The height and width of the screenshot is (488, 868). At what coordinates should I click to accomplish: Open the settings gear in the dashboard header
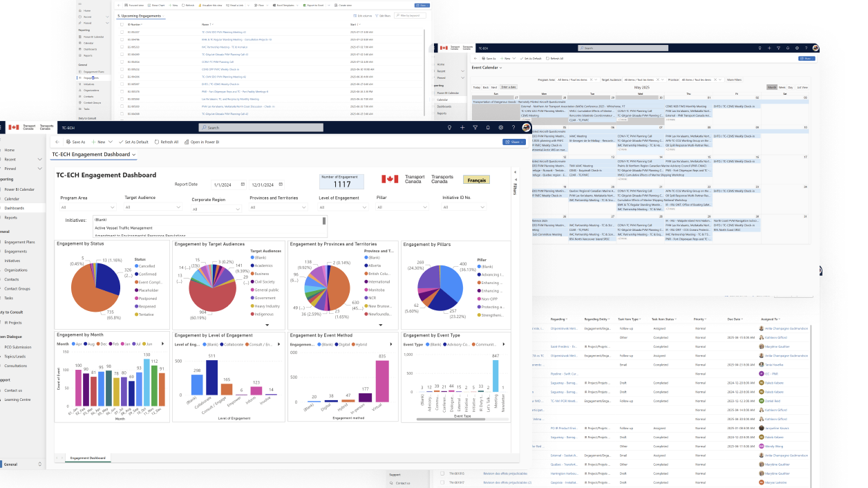point(500,128)
